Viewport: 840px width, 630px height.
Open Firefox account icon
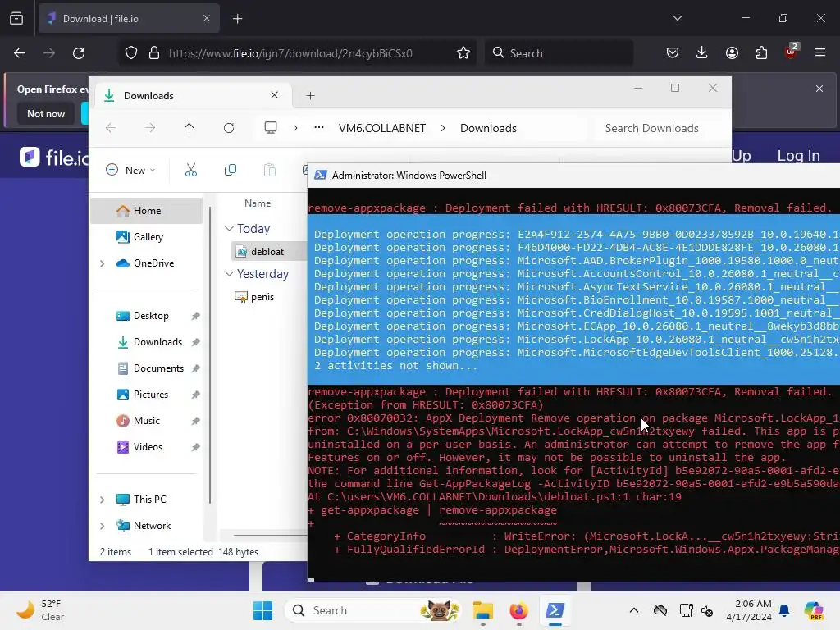tap(732, 52)
